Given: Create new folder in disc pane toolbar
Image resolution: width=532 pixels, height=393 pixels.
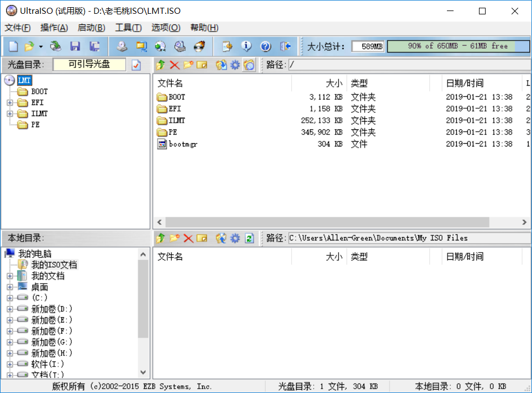Looking at the screenshot, I should 188,65.
